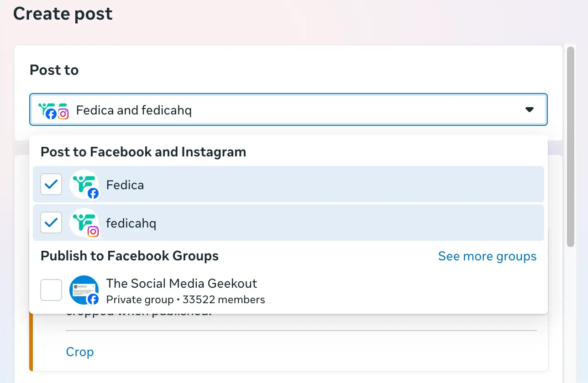The width and height of the screenshot is (588, 383).
Task: Click the Fedica logo avatar in the list
Action: [x=83, y=183]
